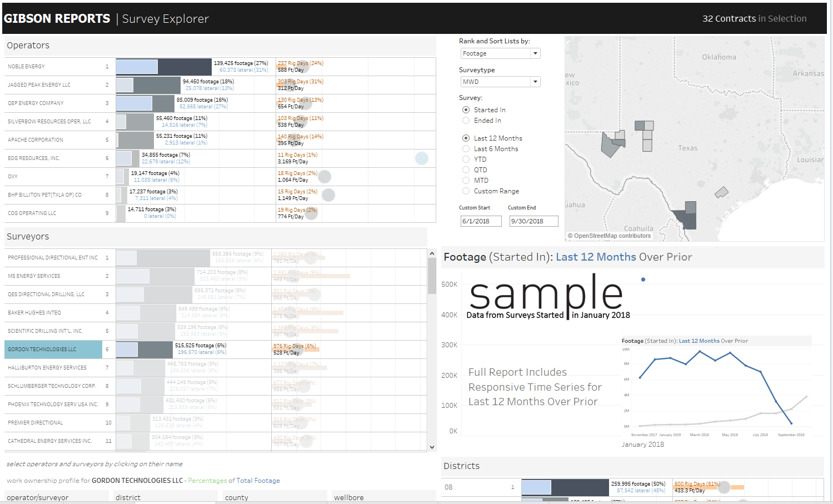Screen dimensions: 833x504
Task: Click the Gibson Reports title
Action: 57,19
